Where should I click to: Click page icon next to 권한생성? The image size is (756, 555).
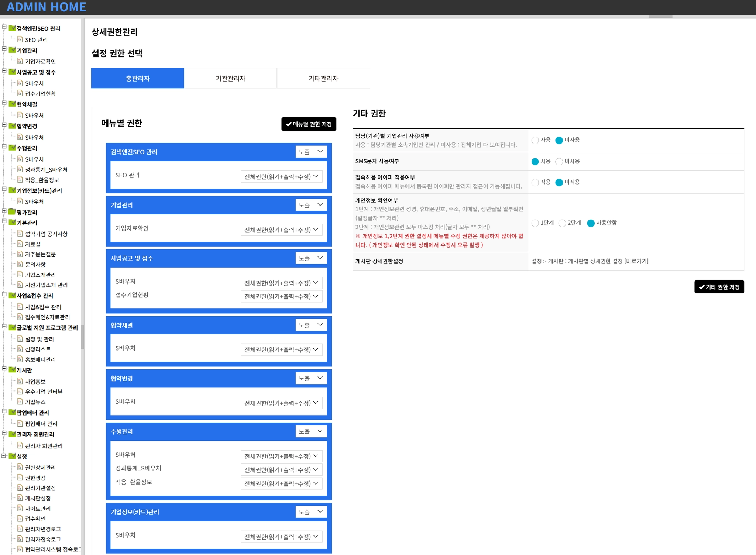pos(20,477)
